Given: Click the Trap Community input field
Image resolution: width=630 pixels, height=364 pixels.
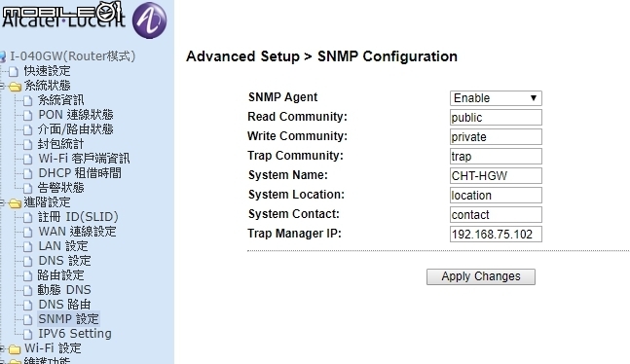Looking at the screenshot, I should [x=496, y=157].
